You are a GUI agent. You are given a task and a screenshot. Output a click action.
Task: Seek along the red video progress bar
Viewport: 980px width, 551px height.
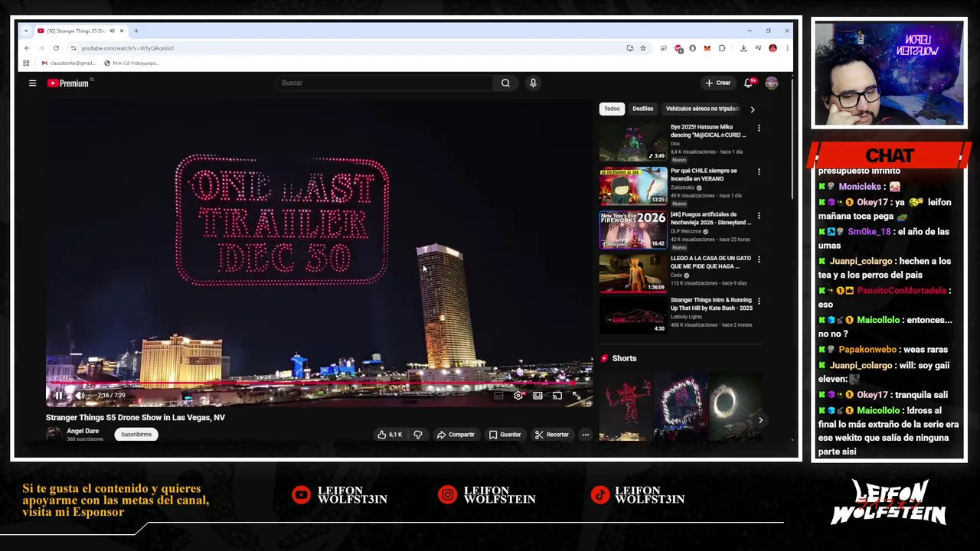click(x=319, y=384)
